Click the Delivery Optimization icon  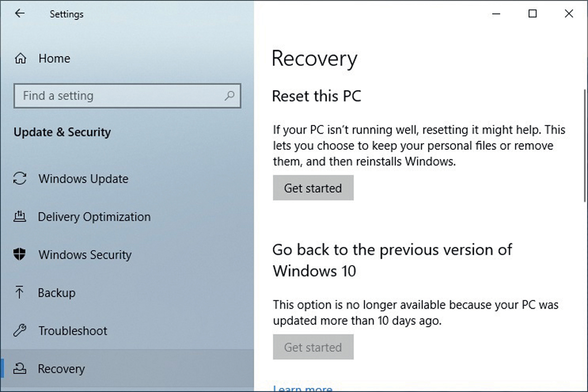[20, 217]
